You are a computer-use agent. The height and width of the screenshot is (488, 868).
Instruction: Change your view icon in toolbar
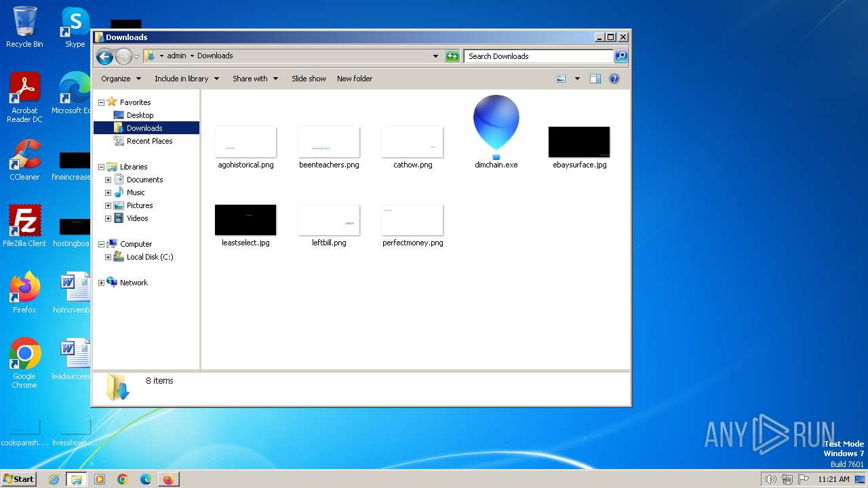pos(561,79)
